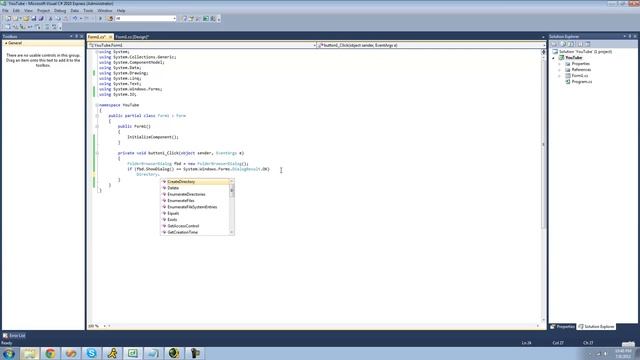Collapse the button1_Click method outline

[x=97, y=153]
